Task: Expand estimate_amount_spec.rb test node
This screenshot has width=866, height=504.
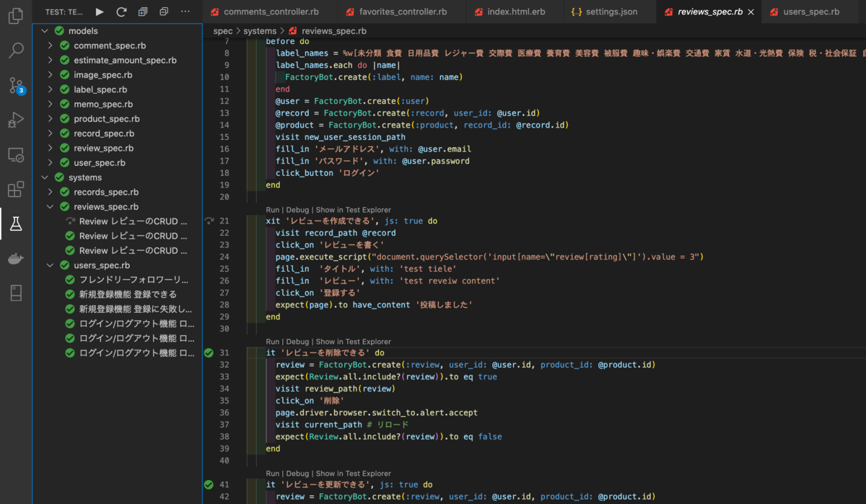Action: point(51,61)
